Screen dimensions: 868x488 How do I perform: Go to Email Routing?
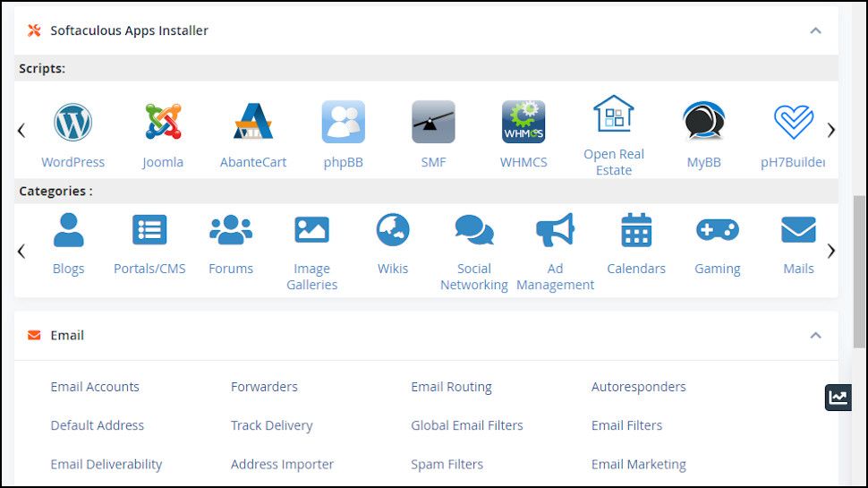click(451, 387)
